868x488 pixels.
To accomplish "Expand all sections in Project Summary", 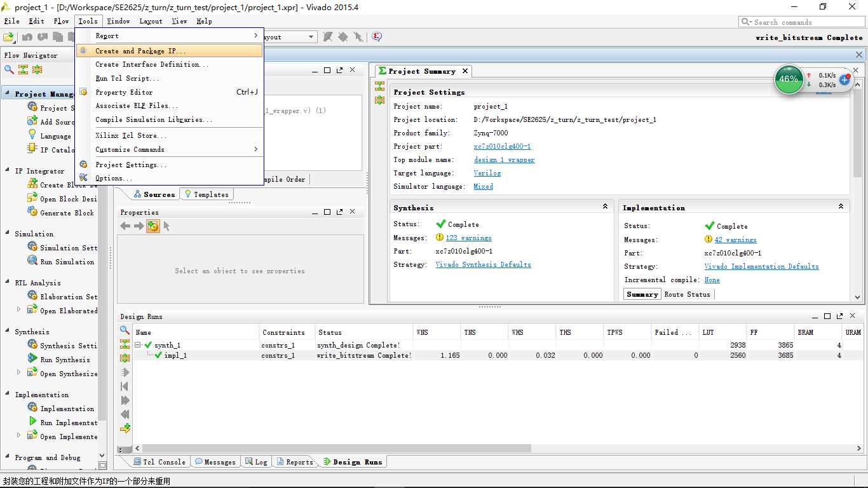I will tap(379, 100).
